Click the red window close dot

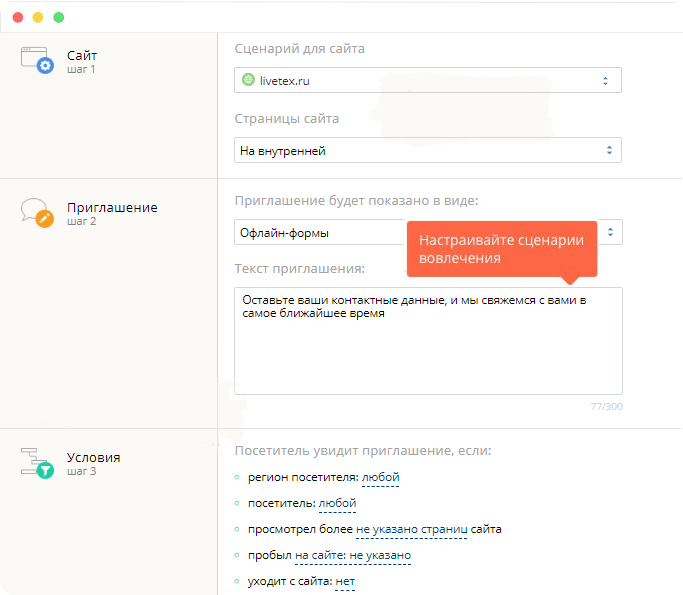tap(18, 17)
